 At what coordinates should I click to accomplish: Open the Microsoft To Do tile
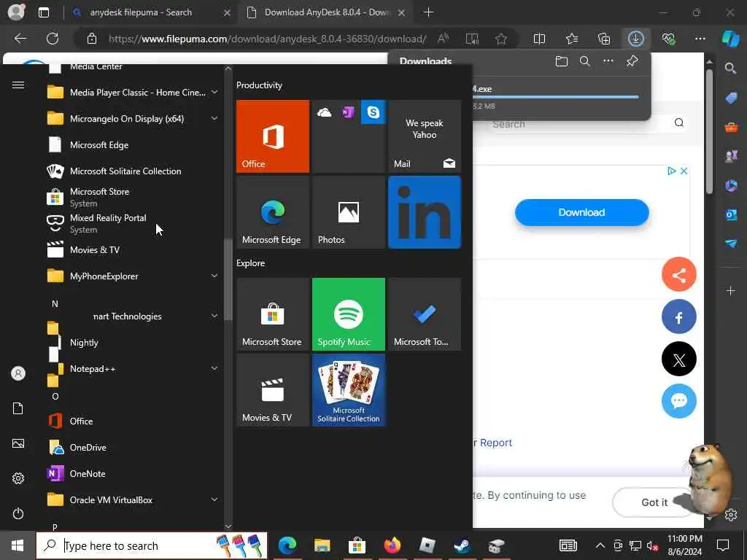tap(425, 314)
